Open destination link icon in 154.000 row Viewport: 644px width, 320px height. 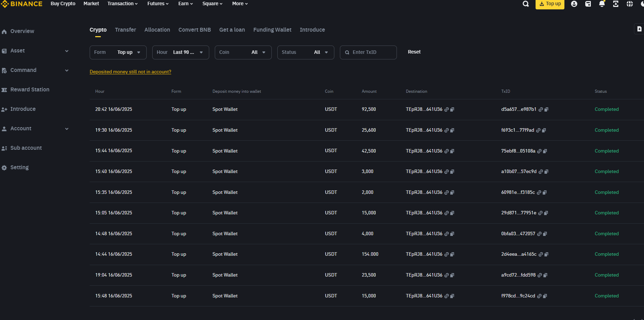(x=447, y=254)
